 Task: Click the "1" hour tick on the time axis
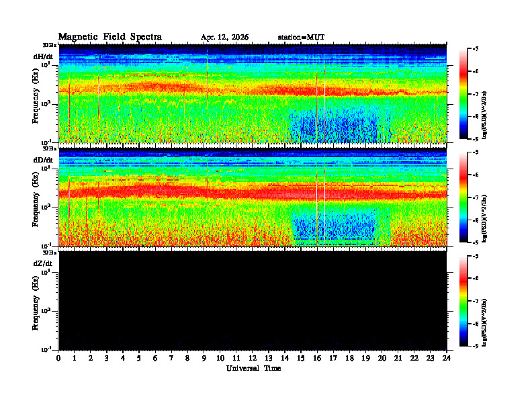(x=75, y=359)
